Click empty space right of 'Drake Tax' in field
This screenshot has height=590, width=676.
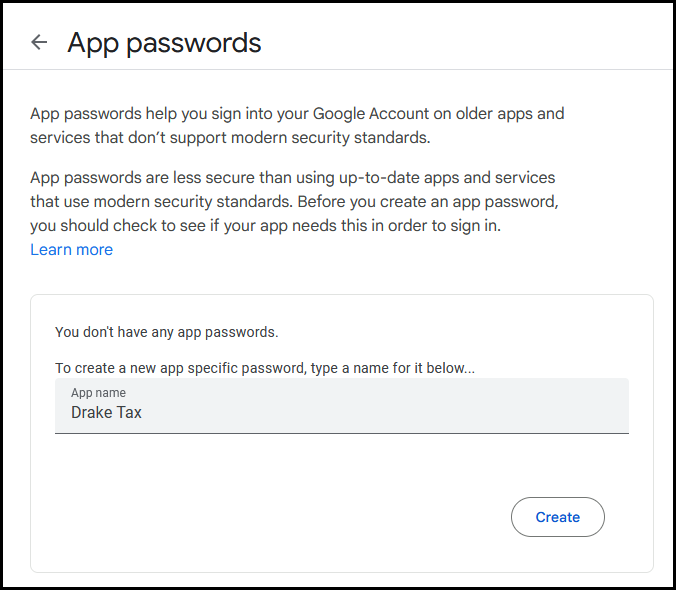pos(400,412)
